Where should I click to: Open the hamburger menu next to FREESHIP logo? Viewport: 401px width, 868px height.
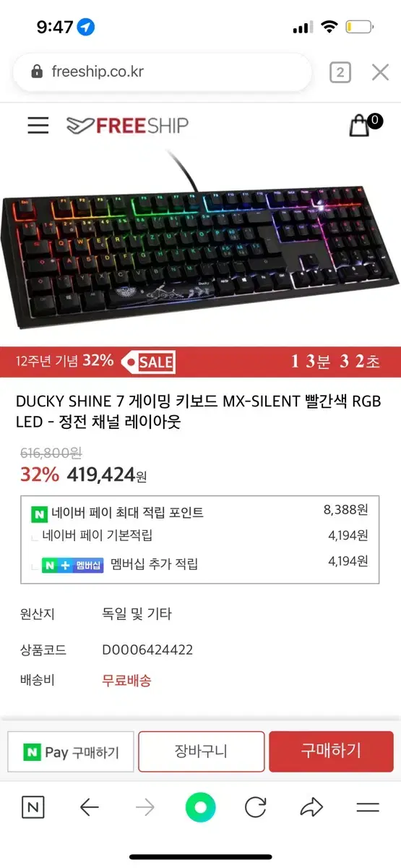pos(38,125)
